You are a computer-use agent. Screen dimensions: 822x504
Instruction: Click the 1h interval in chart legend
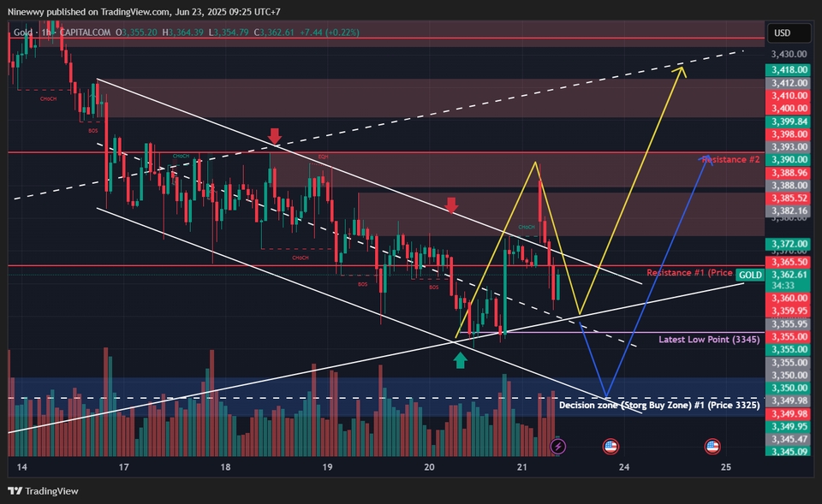(x=45, y=33)
